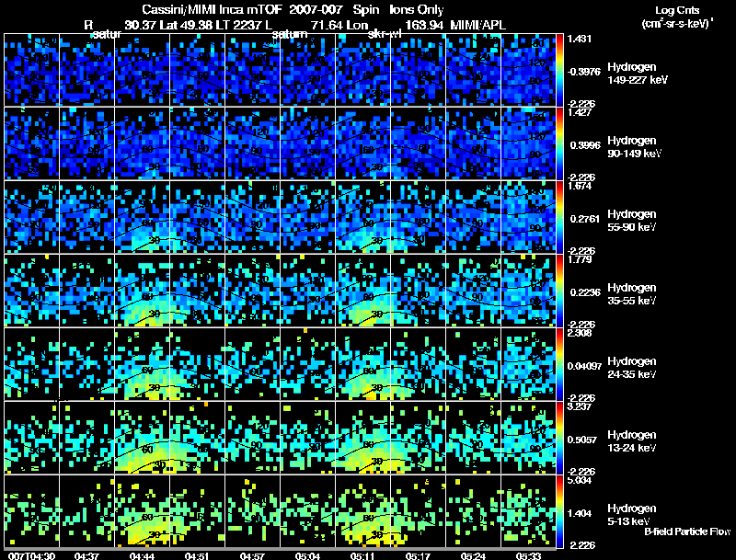Click the Hydrogen 149-227 keV row label
This screenshot has width=736, height=560.
coord(638,74)
